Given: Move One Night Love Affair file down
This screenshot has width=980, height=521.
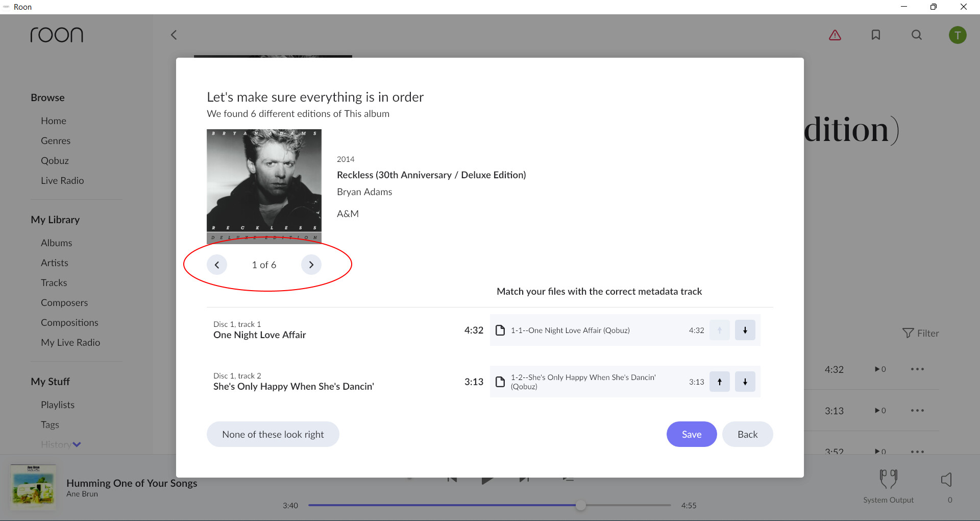Looking at the screenshot, I should pyautogui.click(x=745, y=330).
